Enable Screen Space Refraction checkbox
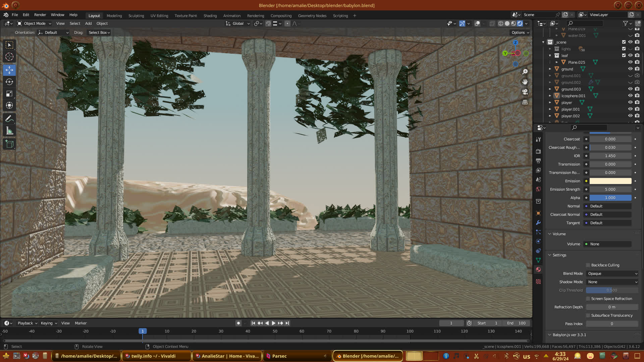Viewport: 644px width, 362px height. (588, 299)
